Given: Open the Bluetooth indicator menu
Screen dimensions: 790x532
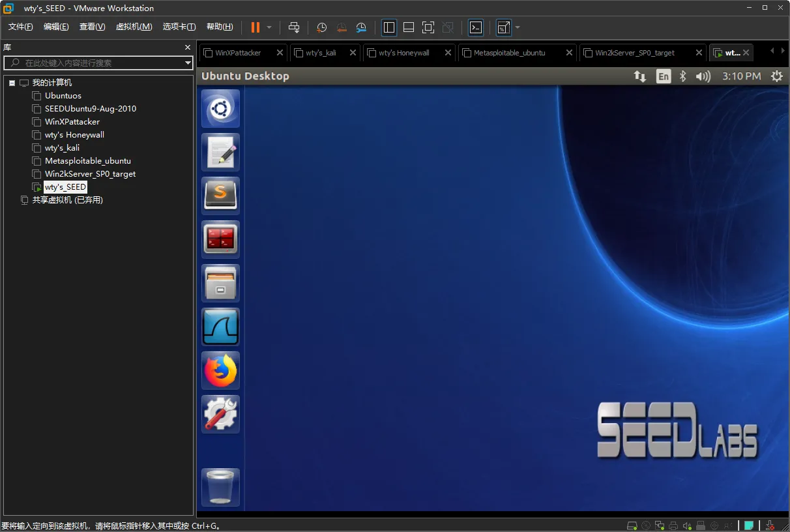Looking at the screenshot, I should 683,76.
